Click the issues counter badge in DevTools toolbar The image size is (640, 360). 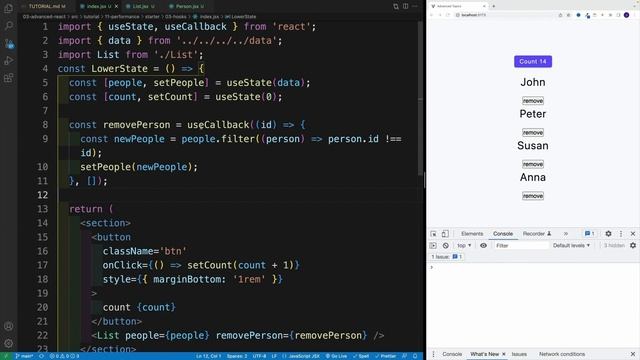589,233
